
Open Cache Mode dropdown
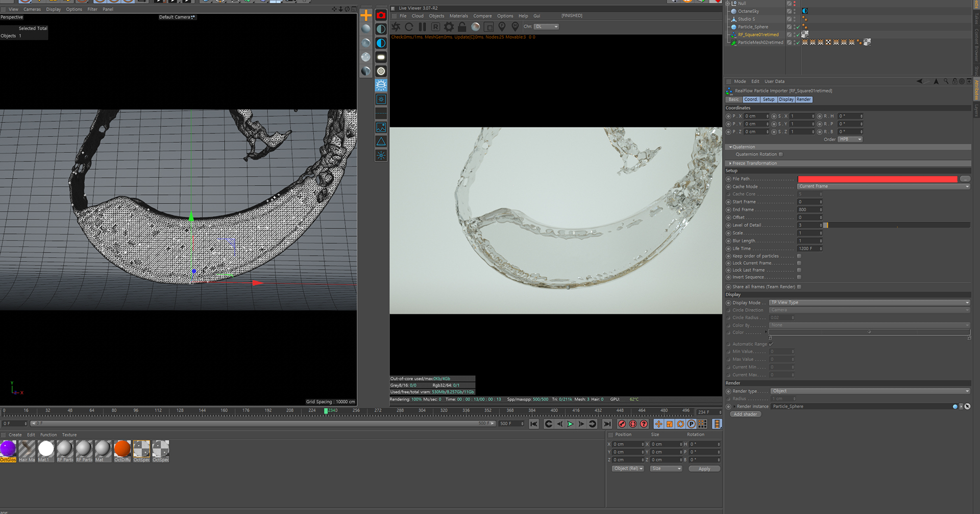(x=883, y=187)
